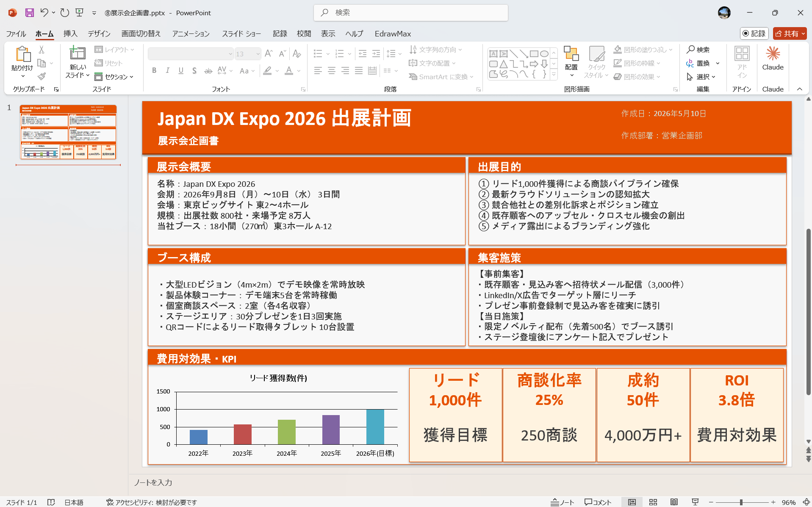The image size is (812, 507).
Task: Select slide 1 thumbnail in slide panel
Action: pyautogui.click(x=68, y=132)
